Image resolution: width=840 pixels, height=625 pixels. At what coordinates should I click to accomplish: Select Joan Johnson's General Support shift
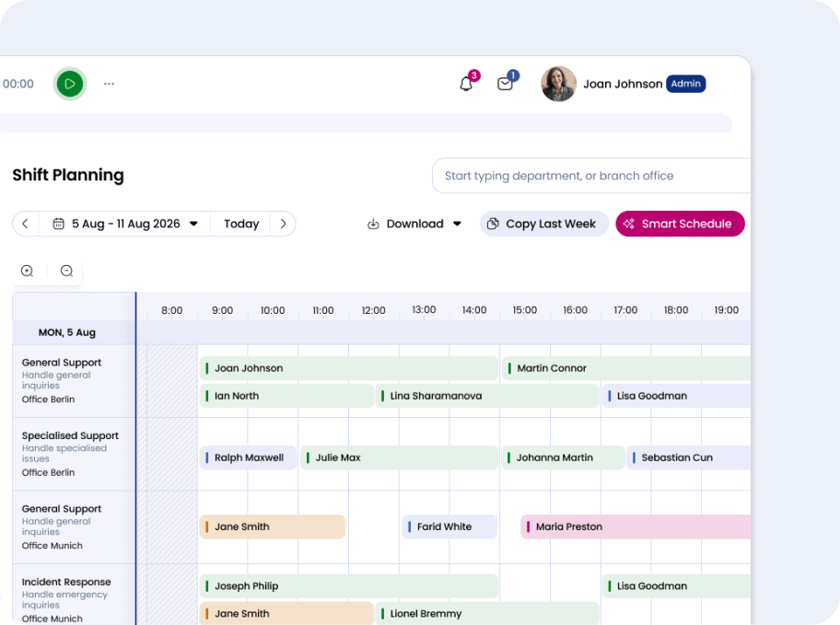pyautogui.click(x=348, y=368)
